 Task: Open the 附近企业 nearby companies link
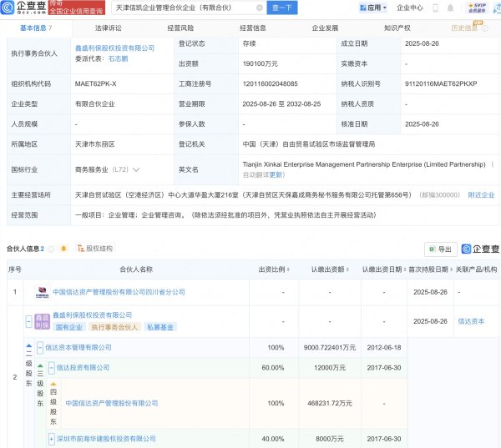(481, 194)
